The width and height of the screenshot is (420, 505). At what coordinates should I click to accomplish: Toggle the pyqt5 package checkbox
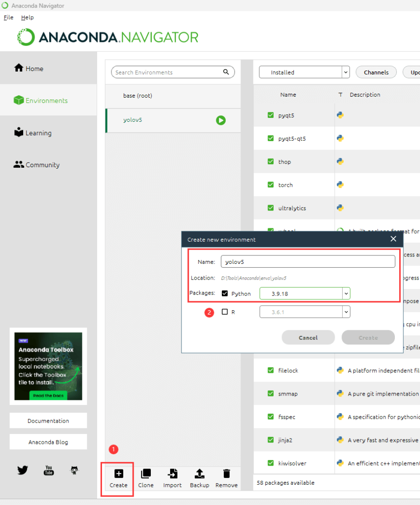pyautogui.click(x=271, y=115)
